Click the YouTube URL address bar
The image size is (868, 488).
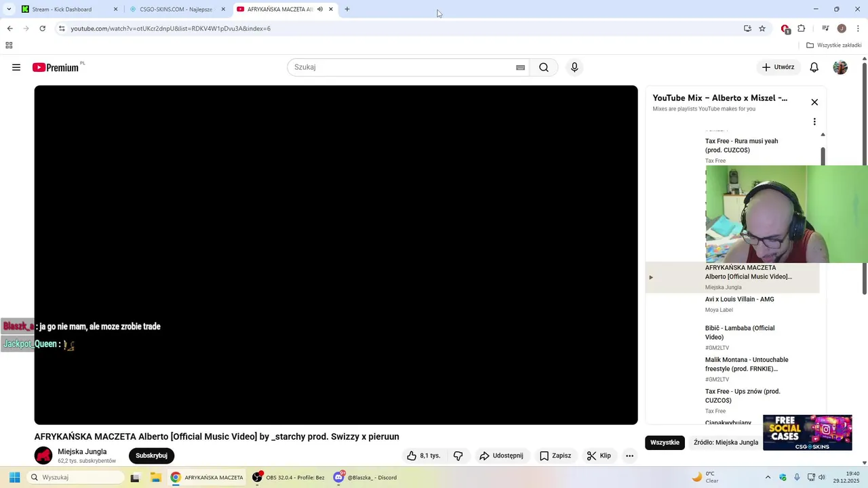[400, 28]
